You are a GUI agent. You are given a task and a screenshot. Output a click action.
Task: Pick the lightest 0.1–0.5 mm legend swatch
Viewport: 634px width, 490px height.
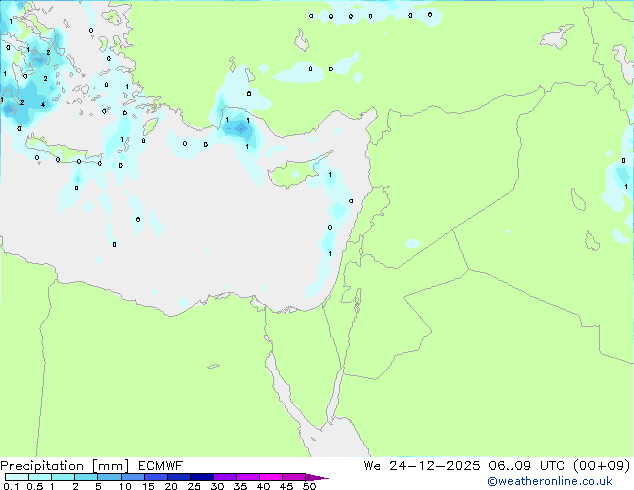point(17,477)
